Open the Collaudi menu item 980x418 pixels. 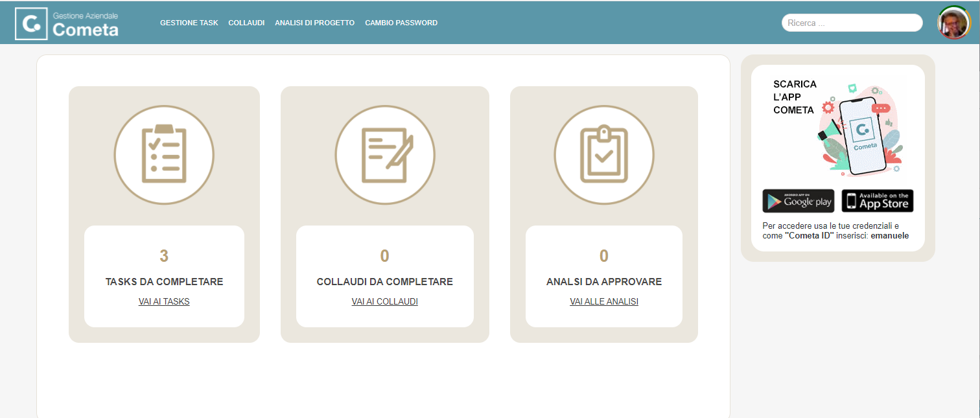(x=246, y=23)
